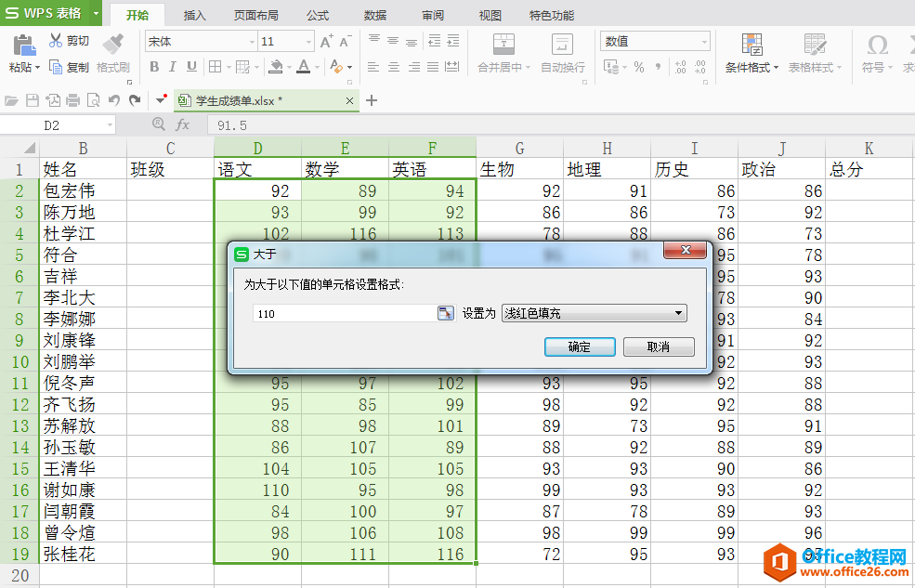Image resolution: width=915 pixels, height=588 pixels.
Task: Switch to the 视图 ribbon tab
Action: 490,16
